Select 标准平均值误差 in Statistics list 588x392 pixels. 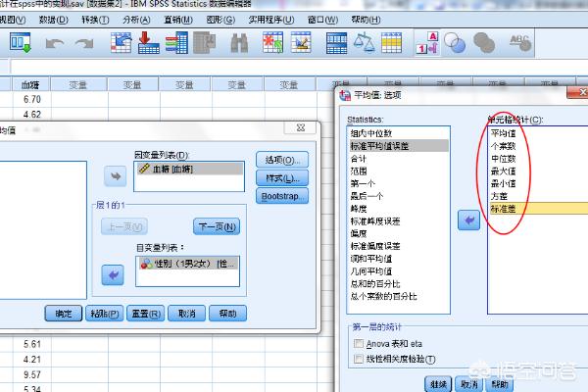[x=399, y=146]
